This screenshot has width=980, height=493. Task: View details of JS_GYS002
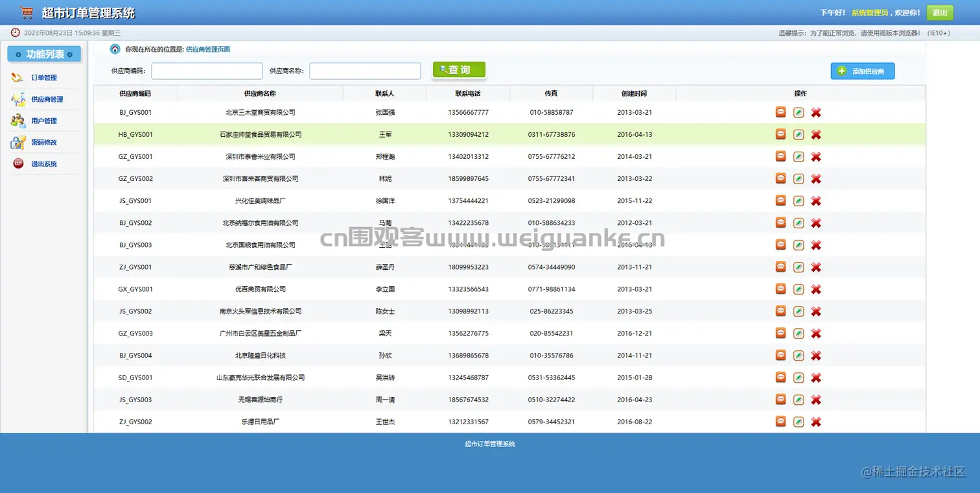781,311
